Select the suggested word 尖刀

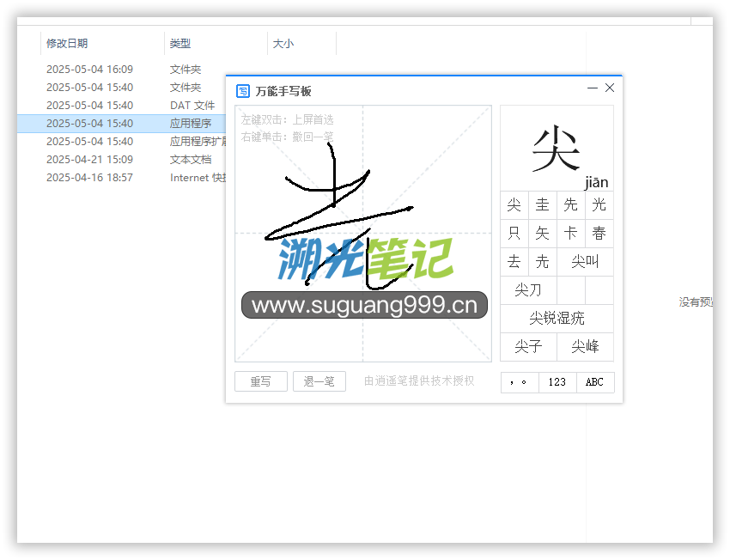(x=528, y=290)
